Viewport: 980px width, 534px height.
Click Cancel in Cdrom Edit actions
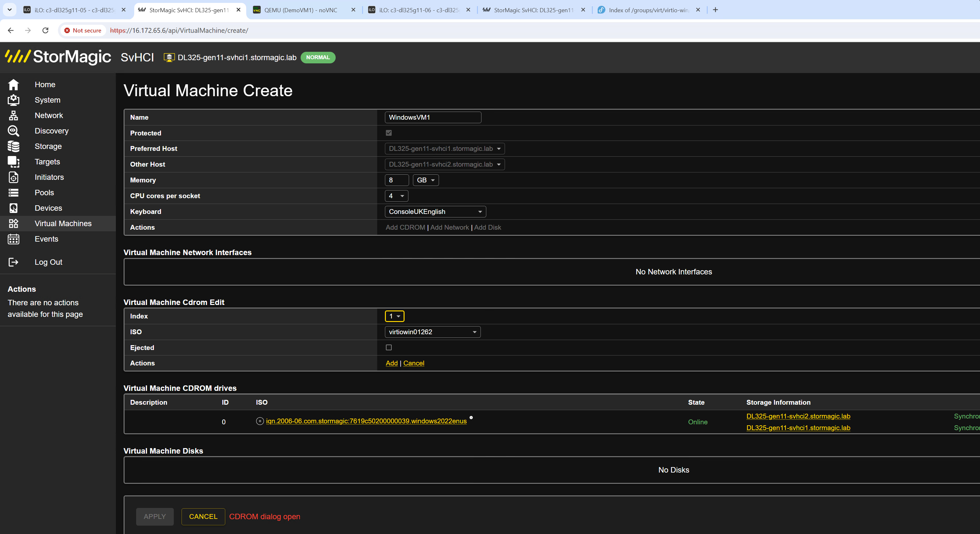tap(414, 363)
